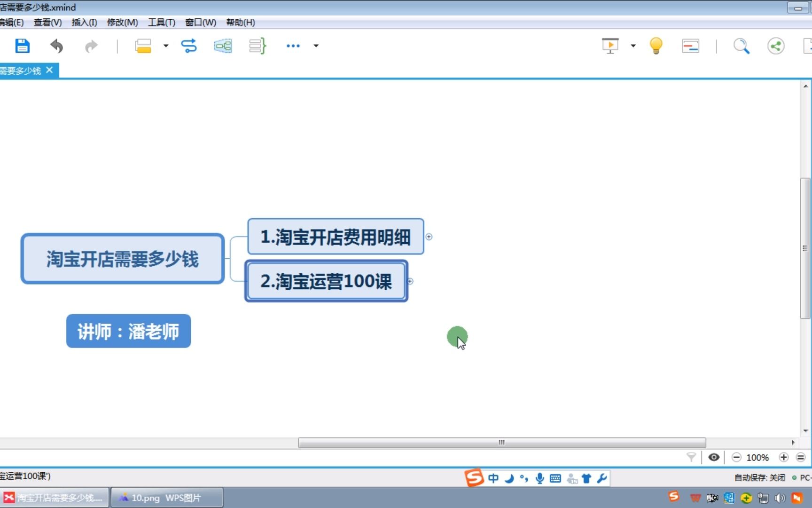Open the search magnifier tool

tap(742, 46)
